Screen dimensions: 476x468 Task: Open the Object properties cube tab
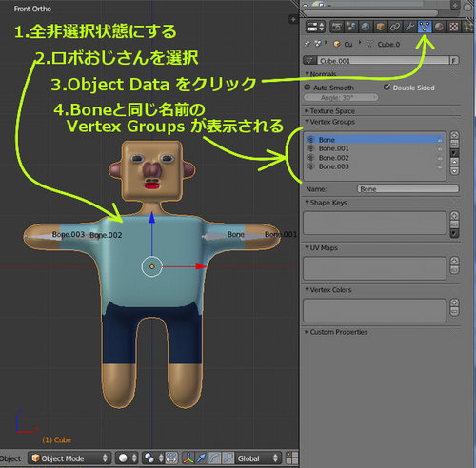pyautogui.click(x=380, y=27)
